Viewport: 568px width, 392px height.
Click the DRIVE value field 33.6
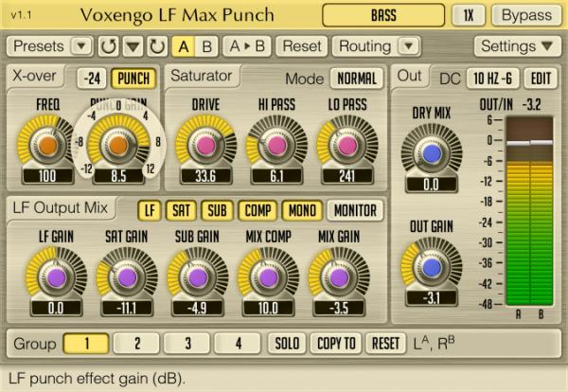pyautogui.click(x=205, y=176)
